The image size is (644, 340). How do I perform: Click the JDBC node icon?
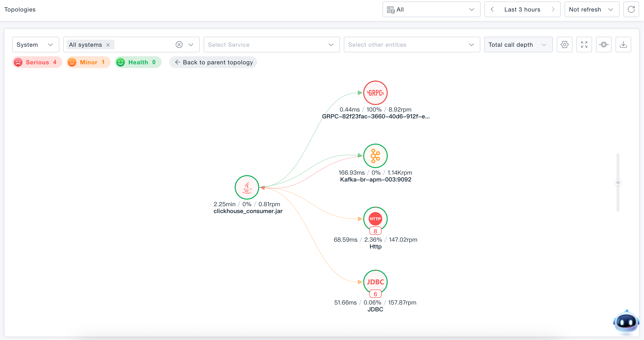pyautogui.click(x=375, y=282)
